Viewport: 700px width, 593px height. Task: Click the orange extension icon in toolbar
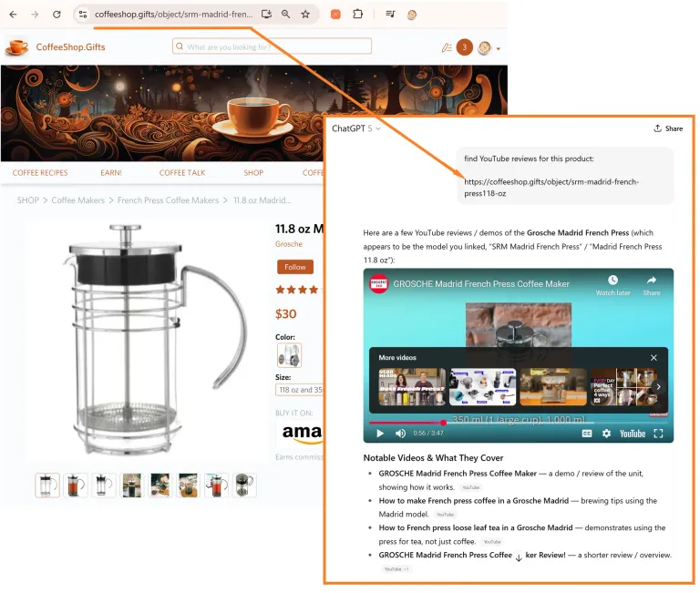[x=335, y=15]
